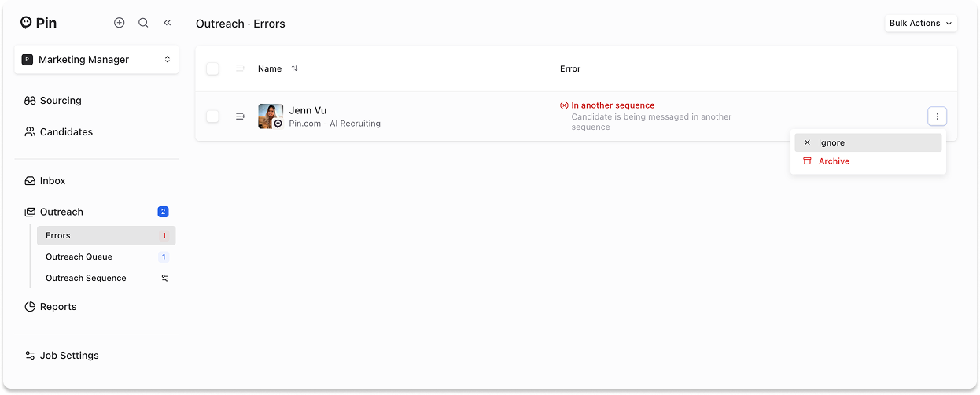
Task: Choose Archive from the context menu
Action: (x=834, y=161)
